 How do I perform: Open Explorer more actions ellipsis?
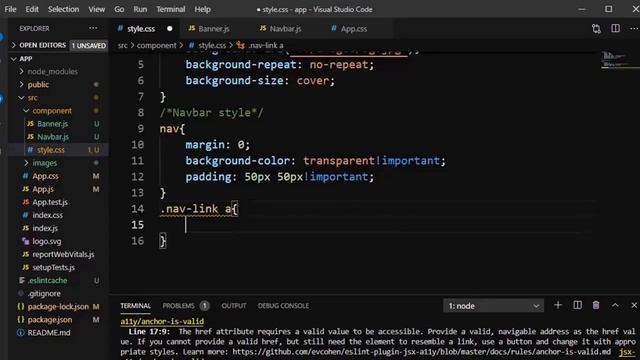click(93, 28)
